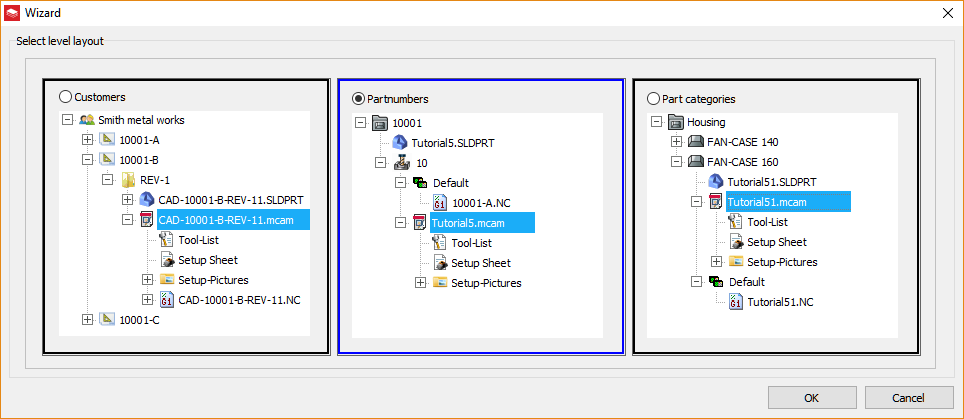This screenshot has height=419, width=964.
Task: Expand the CAD-10001-B-REV-11.SLDPRT node
Action: point(127,200)
